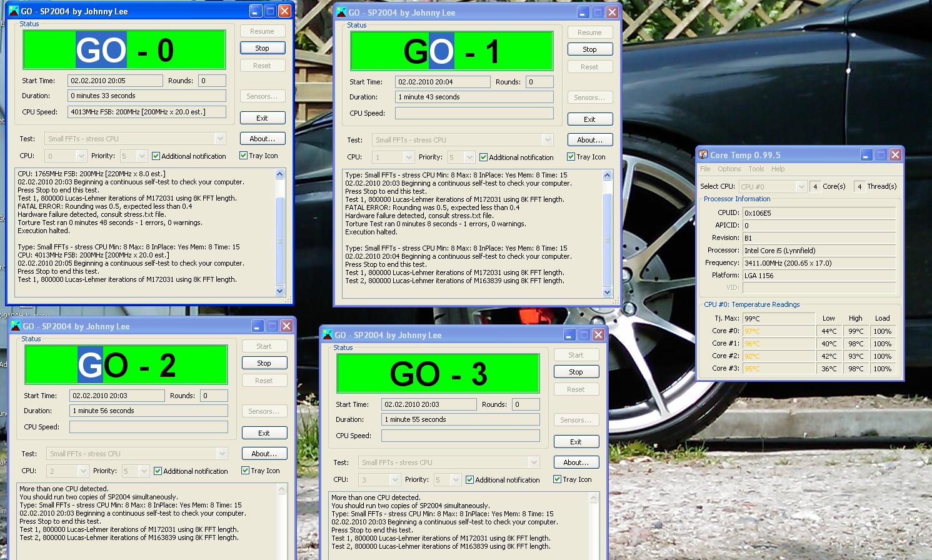Open CPU dropdown in GO - 1 window
The height and width of the screenshot is (560, 932).
pos(408,157)
